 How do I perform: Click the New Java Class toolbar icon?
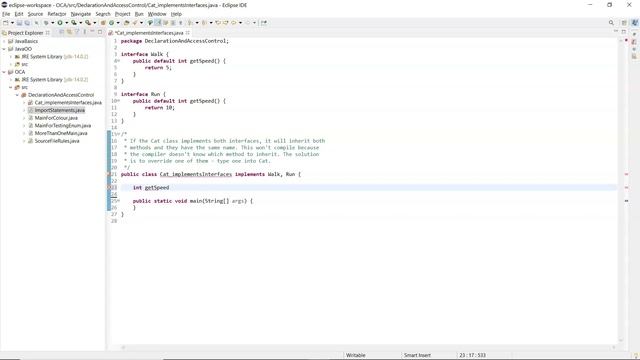pyautogui.click(x=111, y=23)
